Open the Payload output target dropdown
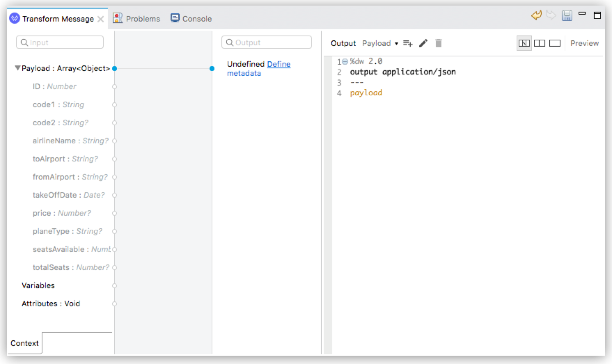Image resolution: width=612 pixels, height=364 pixels. coord(397,43)
